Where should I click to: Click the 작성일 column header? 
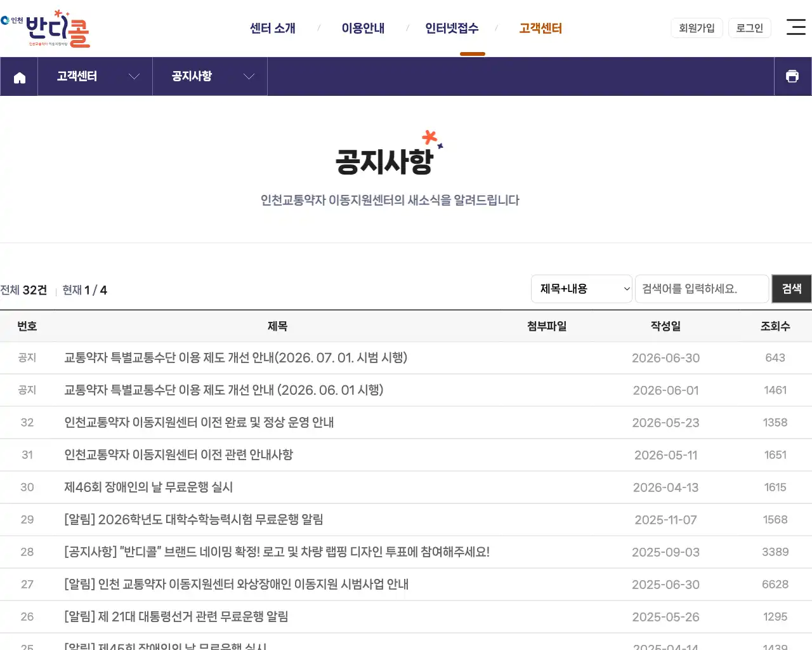(665, 326)
